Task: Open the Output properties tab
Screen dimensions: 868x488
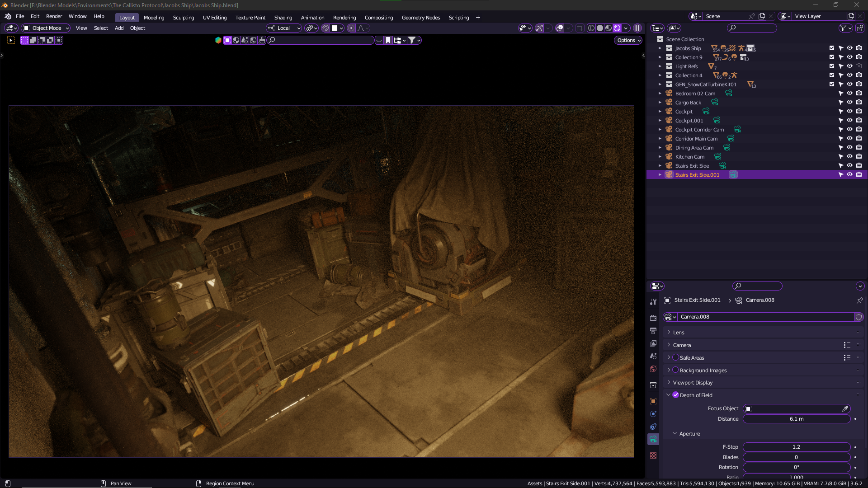Action: coord(653,331)
